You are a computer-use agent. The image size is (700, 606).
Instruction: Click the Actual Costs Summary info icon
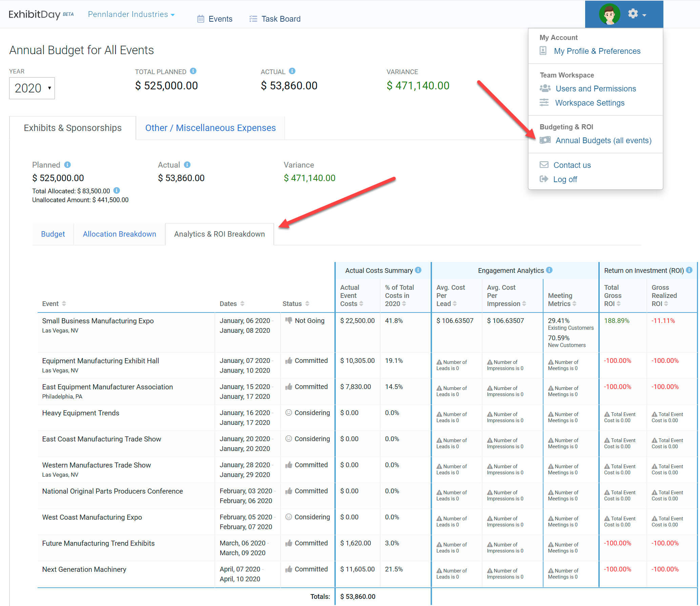coord(418,270)
